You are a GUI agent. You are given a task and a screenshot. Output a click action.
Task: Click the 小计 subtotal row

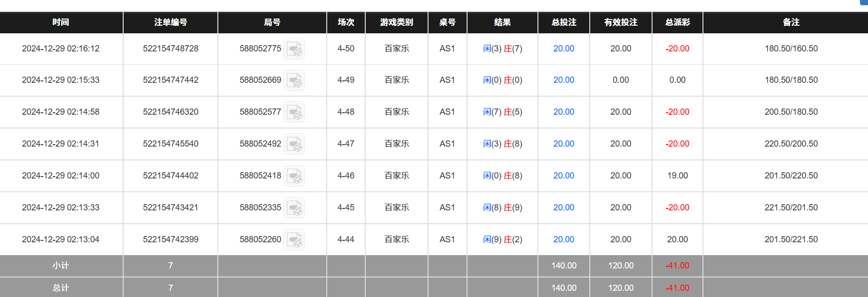click(x=61, y=266)
